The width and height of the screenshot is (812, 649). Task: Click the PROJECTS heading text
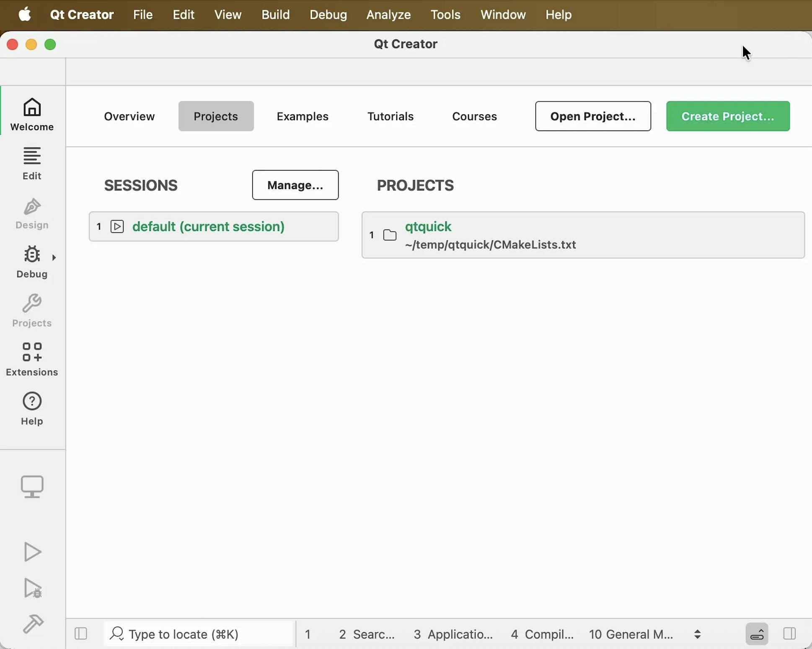[x=415, y=185]
